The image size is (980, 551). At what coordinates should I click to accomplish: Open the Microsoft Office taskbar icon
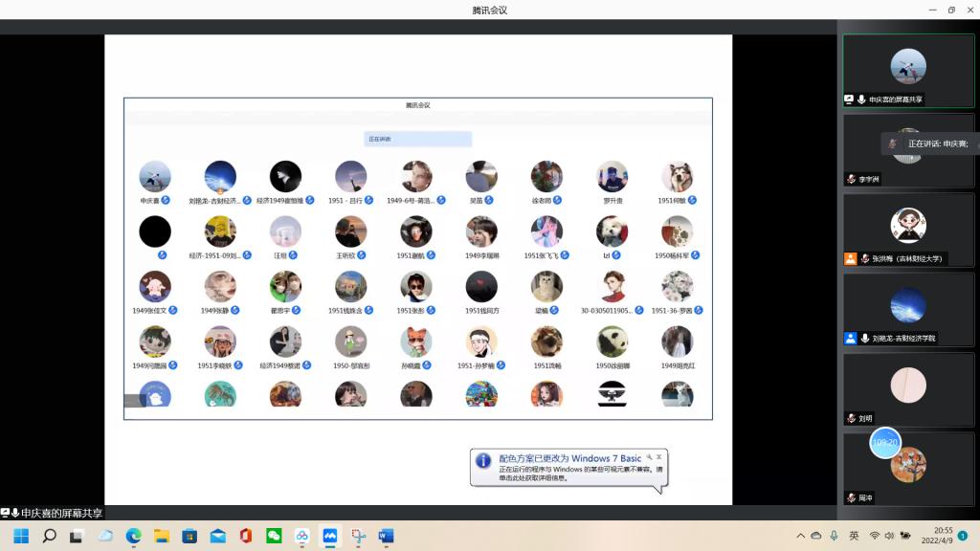click(x=245, y=536)
